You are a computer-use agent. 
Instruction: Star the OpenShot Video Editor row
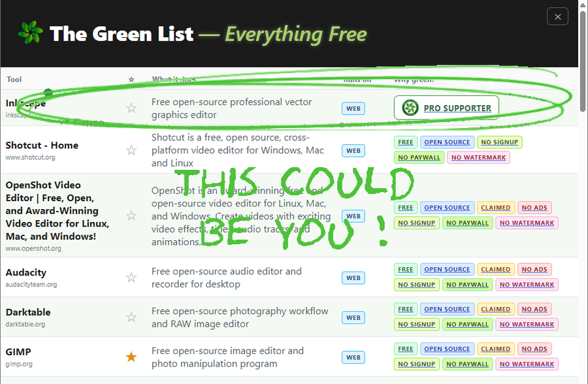point(131,216)
